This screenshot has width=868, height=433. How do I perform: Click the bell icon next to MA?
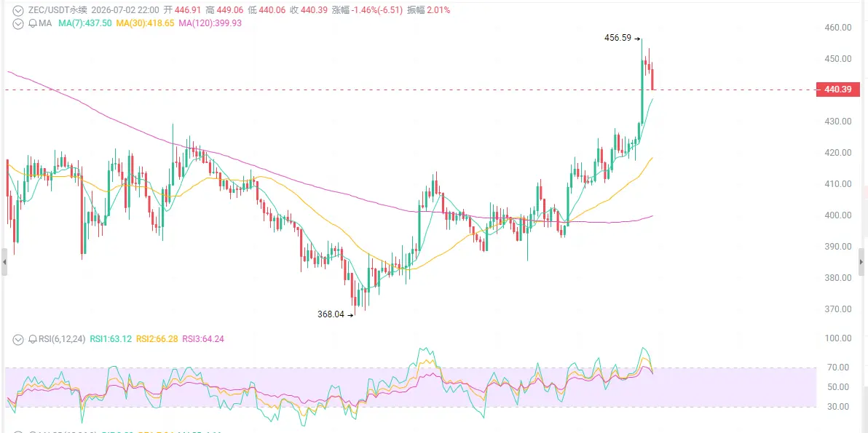click(x=31, y=23)
